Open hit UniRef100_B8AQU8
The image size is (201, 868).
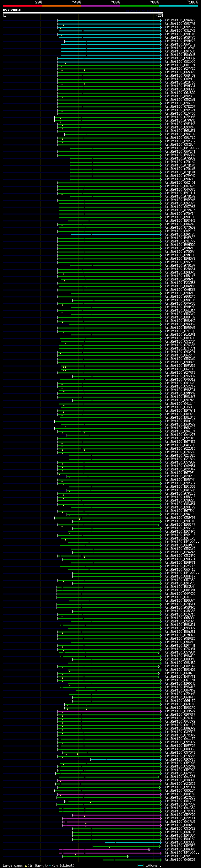click(x=180, y=55)
